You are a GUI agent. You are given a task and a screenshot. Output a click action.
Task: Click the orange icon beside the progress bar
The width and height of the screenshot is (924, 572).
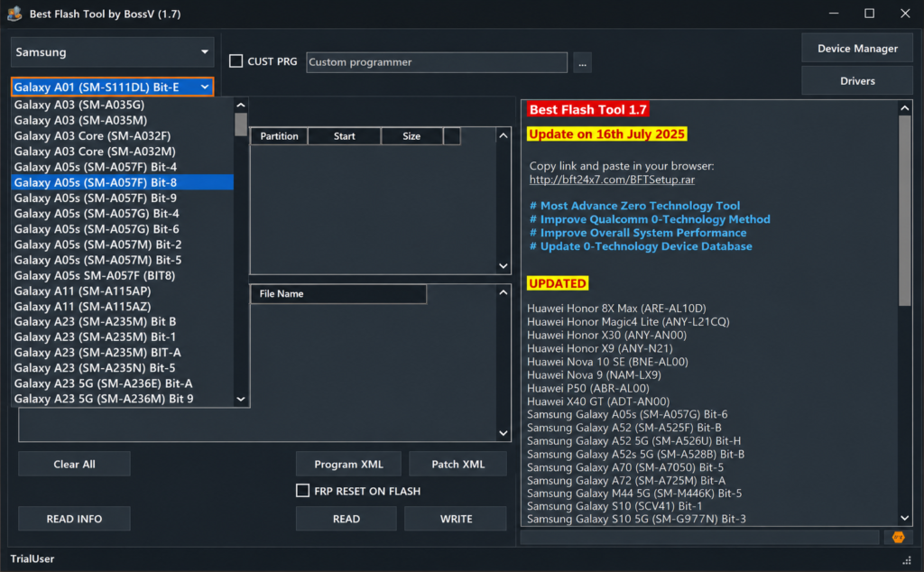click(x=898, y=537)
